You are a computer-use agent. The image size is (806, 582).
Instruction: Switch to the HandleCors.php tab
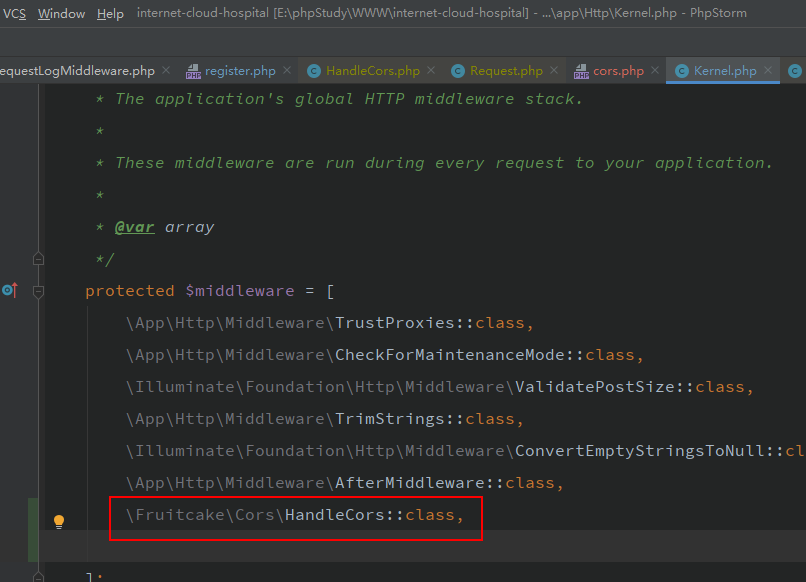(x=372, y=71)
